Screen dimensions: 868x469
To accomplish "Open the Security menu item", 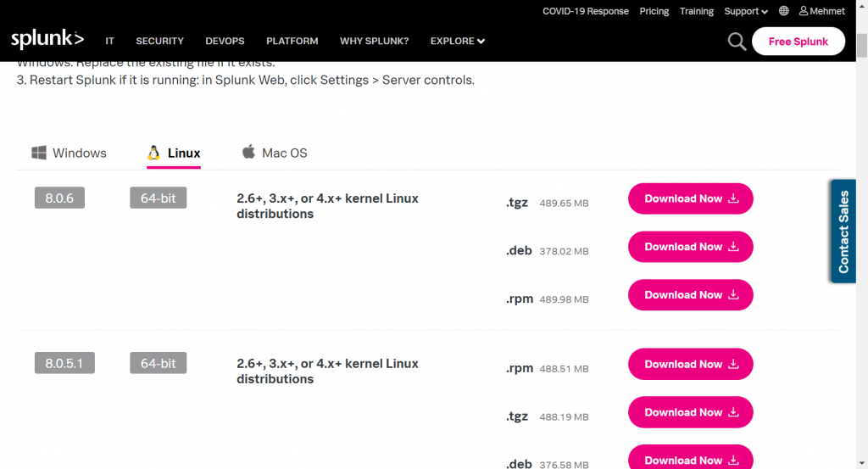I will [x=159, y=41].
